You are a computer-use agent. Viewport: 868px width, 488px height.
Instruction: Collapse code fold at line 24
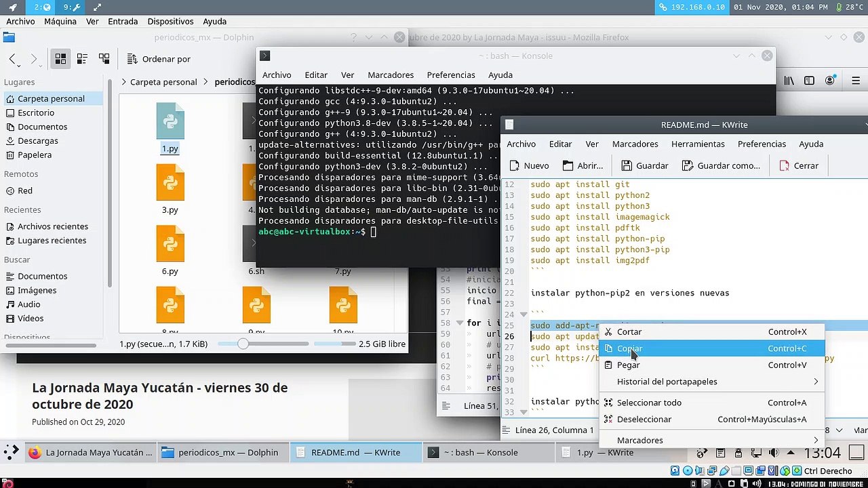coord(523,314)
